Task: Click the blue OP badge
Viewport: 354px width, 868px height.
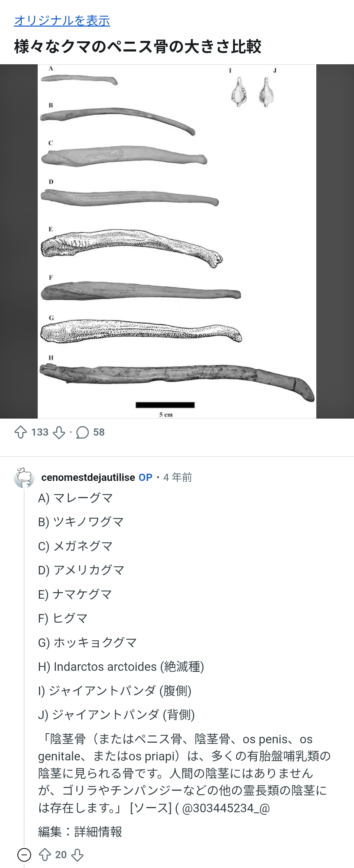Action: click(x=146, y=478)
